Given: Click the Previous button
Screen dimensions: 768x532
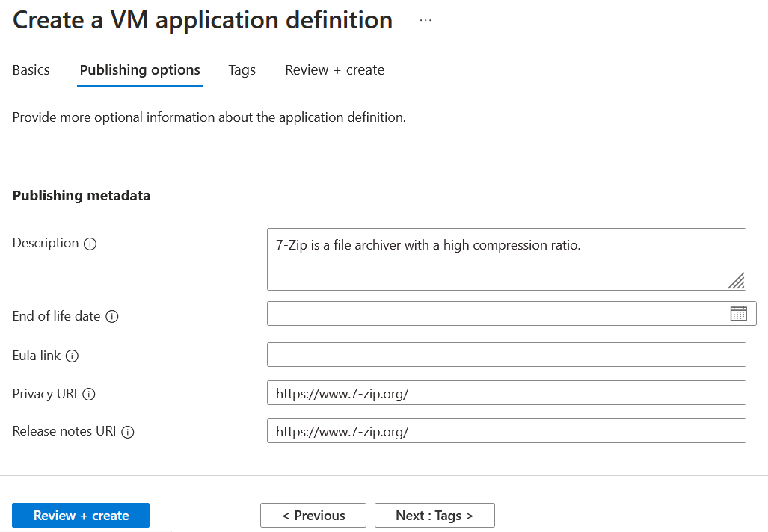Looking at the screenshot, I should point(313,515).
